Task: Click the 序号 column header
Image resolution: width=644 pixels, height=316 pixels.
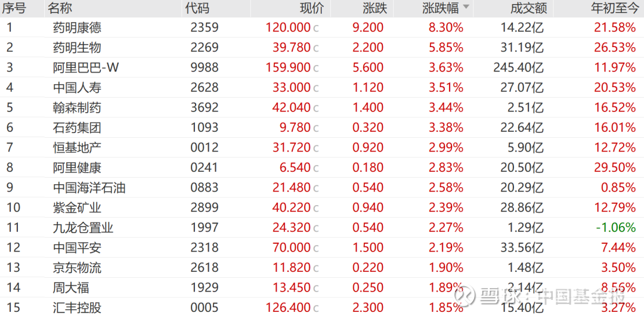Action: [x=14, y=8]
